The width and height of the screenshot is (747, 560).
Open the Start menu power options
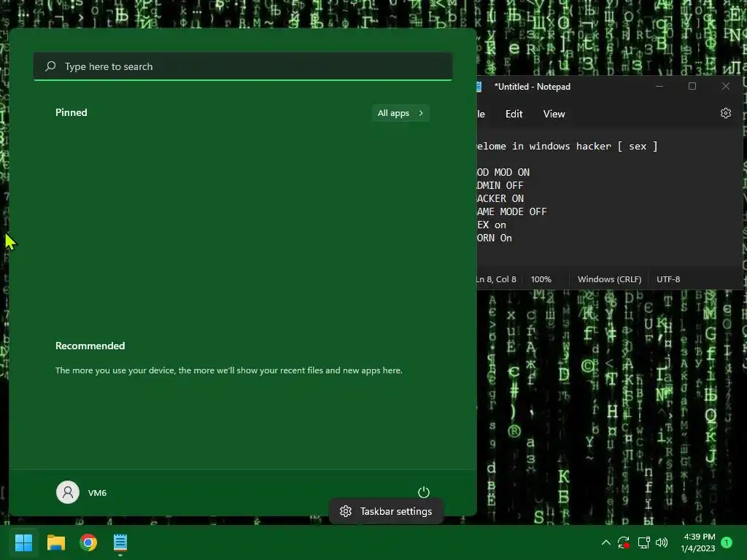click(424, 492)
